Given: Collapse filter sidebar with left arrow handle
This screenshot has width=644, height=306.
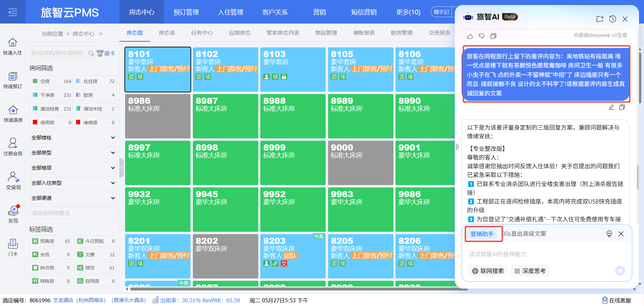Looking at the screenshot, I should pos(121,167).
